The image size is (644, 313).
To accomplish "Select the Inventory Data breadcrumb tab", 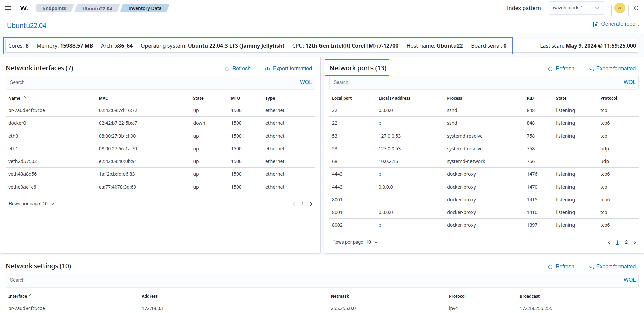I will 145,8.
